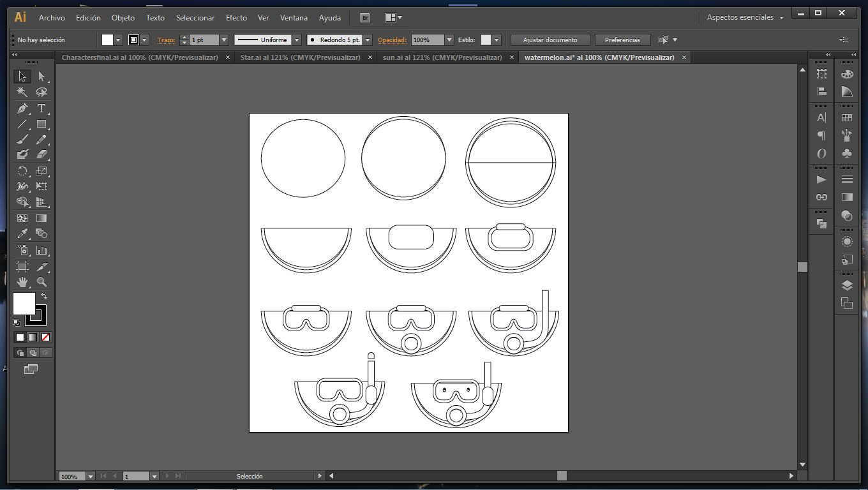Open the Trazo stroke panel link
Image resolution: width=868 pixels, height=490 pixels.
[x=167, y=40]
